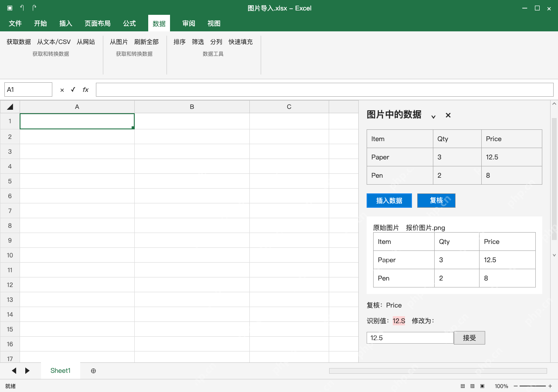Click the highlighted 12.S recognized value
This screenshot has width=558, height=392.
[x=399, y=321]
